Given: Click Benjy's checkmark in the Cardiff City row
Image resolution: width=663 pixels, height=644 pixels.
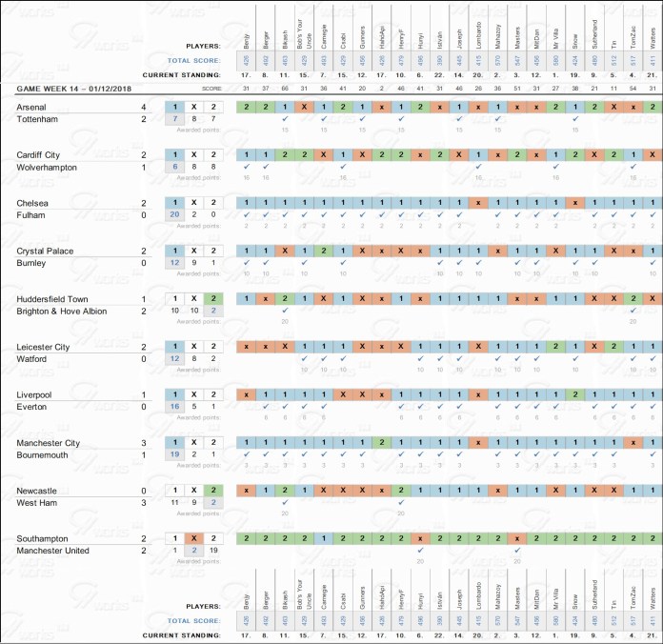Looking at the screenshot, I should pyautogui.click(x=246, y=166).
